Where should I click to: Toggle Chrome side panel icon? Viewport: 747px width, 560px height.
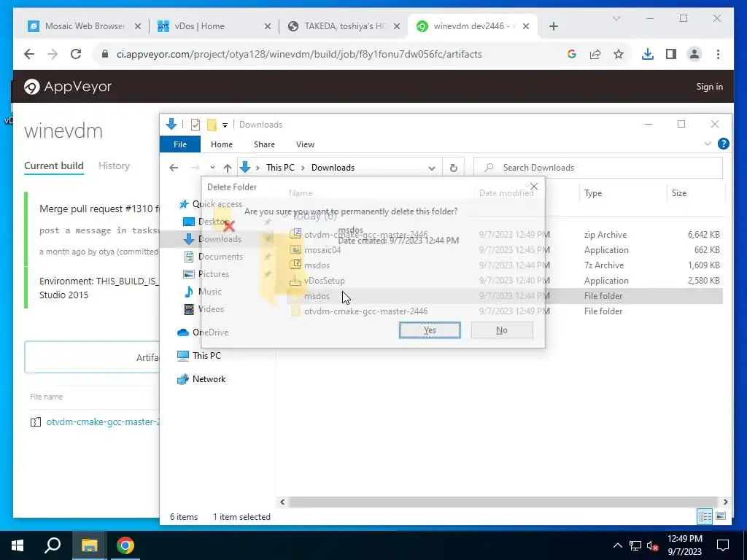click(671, 54)
